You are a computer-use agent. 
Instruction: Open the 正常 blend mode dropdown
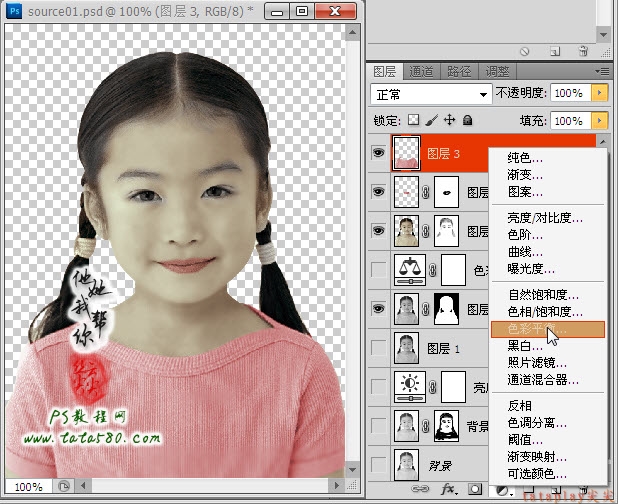click(431, 94)
